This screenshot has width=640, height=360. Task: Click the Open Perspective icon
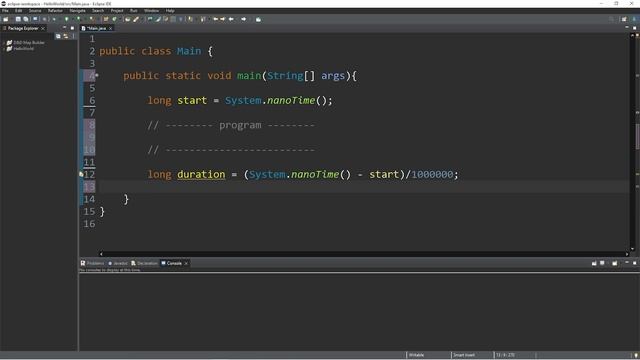pos(624,19)
